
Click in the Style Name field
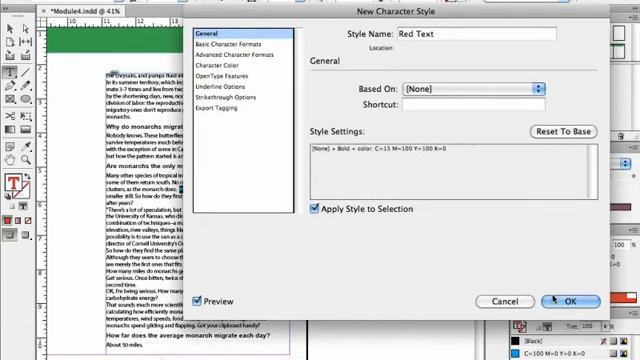click(x=477, y=34)
